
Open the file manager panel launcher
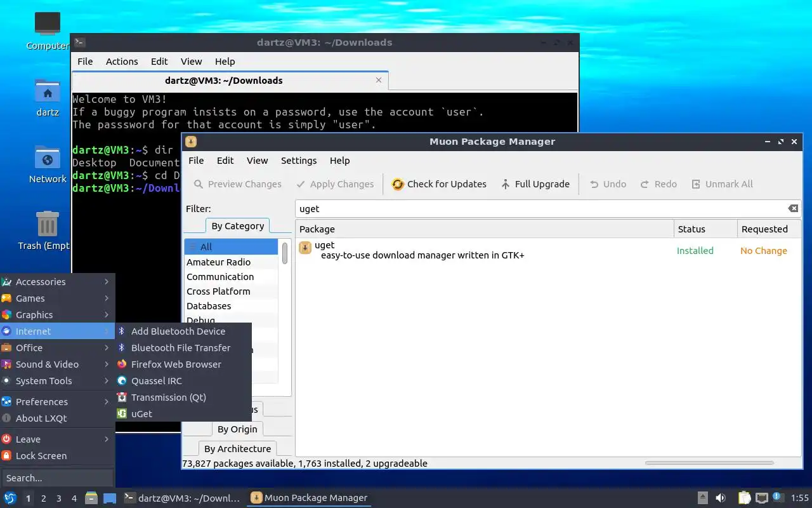click(x=91, y=498)
